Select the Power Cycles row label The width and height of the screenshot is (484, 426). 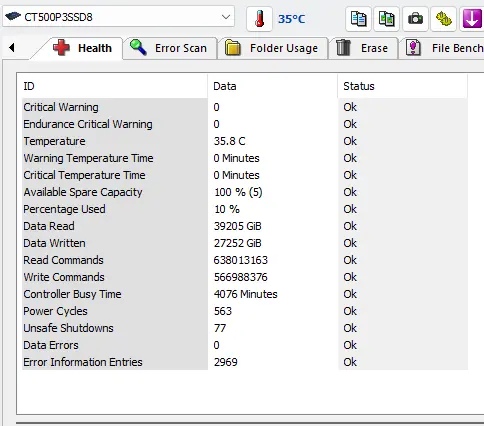click(x=55, y=311)
